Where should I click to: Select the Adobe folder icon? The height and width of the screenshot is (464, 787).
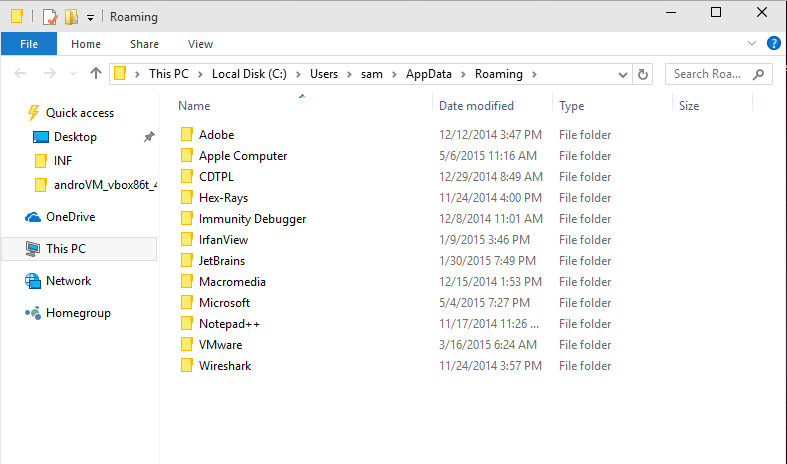(187, 134)
